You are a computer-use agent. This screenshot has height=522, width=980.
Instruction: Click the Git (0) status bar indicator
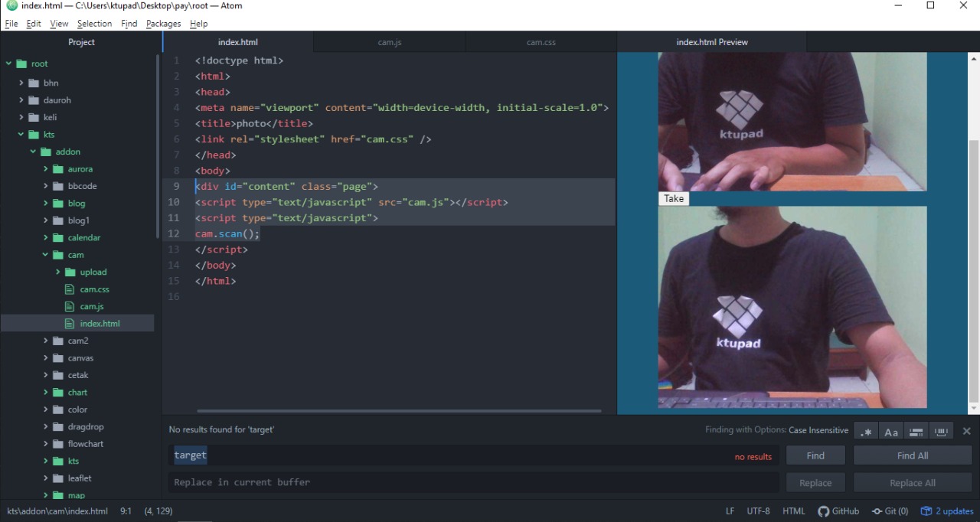[890, 511]
